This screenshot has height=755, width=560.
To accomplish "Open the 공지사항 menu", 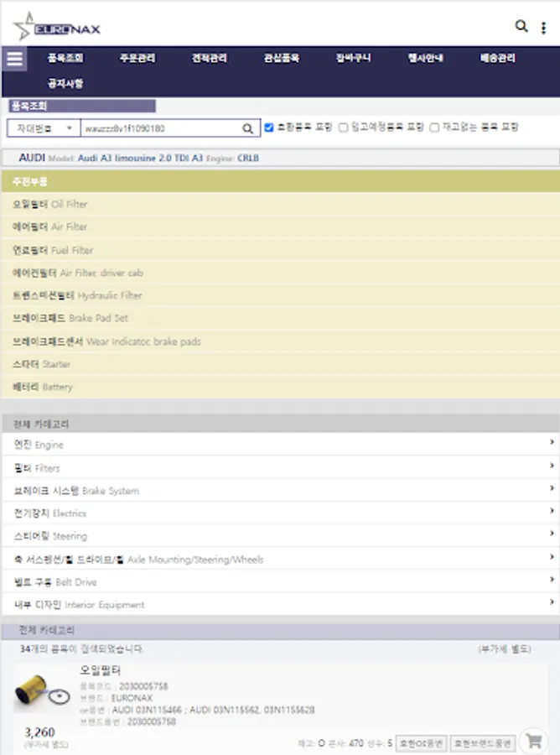I will coord(65,84).
